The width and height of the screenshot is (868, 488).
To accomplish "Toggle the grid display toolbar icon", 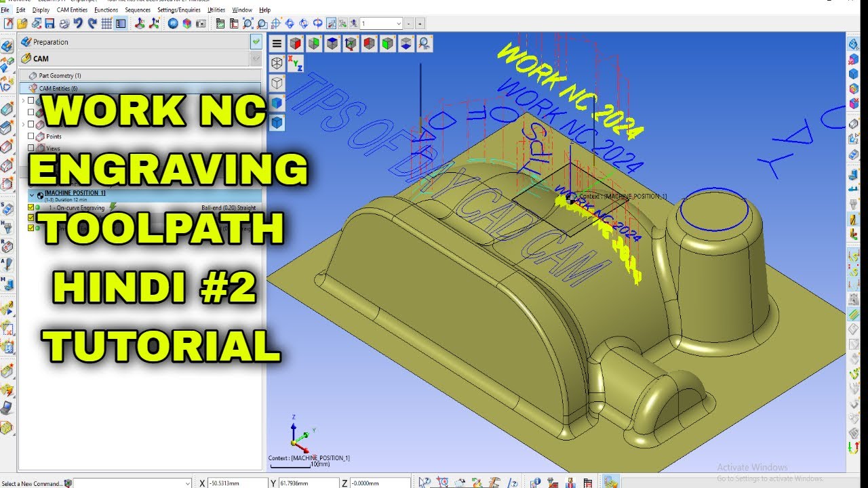I will tap(106, 23).
